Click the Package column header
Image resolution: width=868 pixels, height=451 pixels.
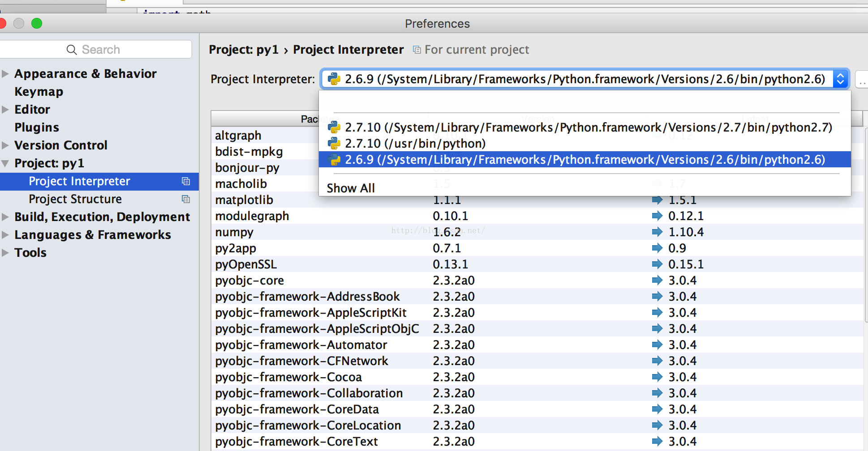pyautogui.click(x=309, y=119)
